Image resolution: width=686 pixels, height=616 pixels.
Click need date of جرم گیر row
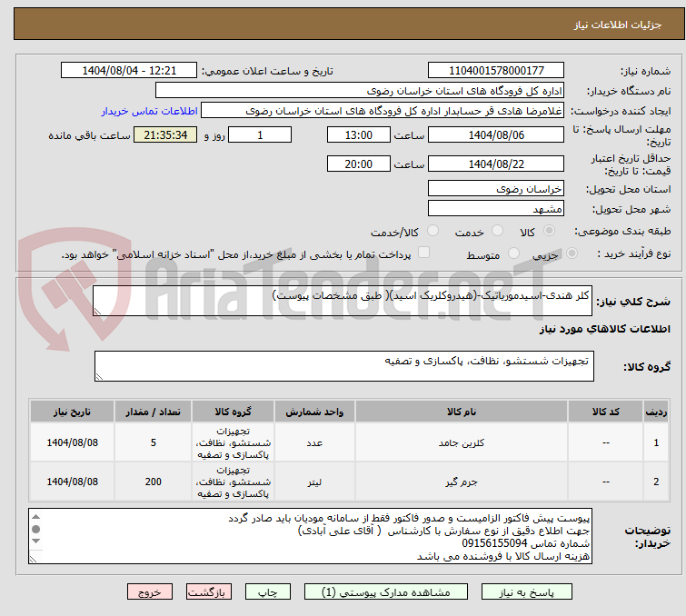point(72,482)
